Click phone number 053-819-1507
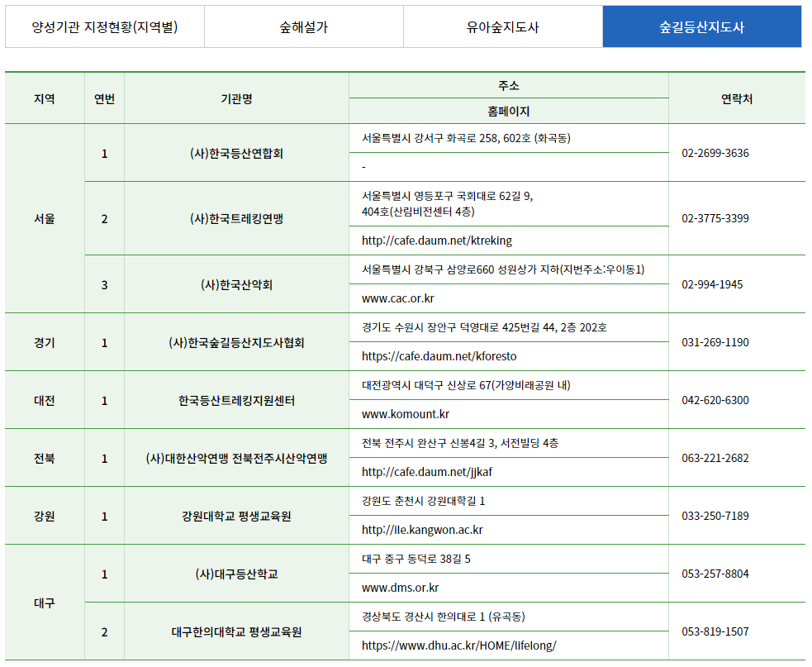 coord(715,631)
